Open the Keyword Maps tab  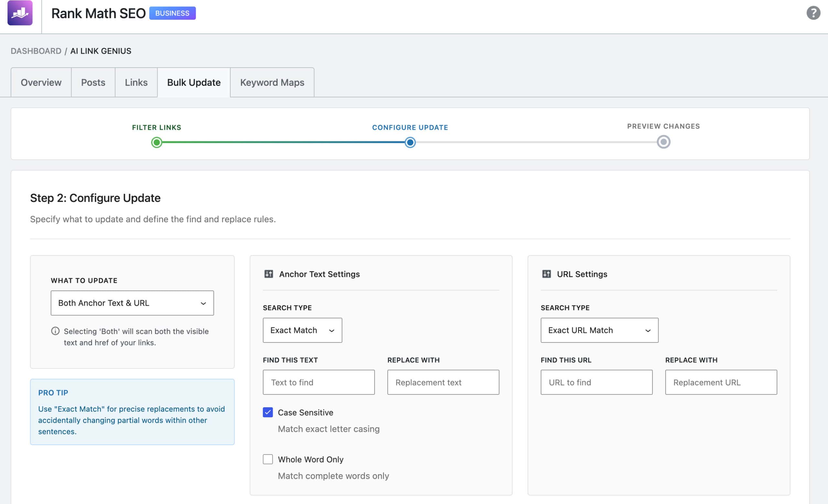(272, 82)
